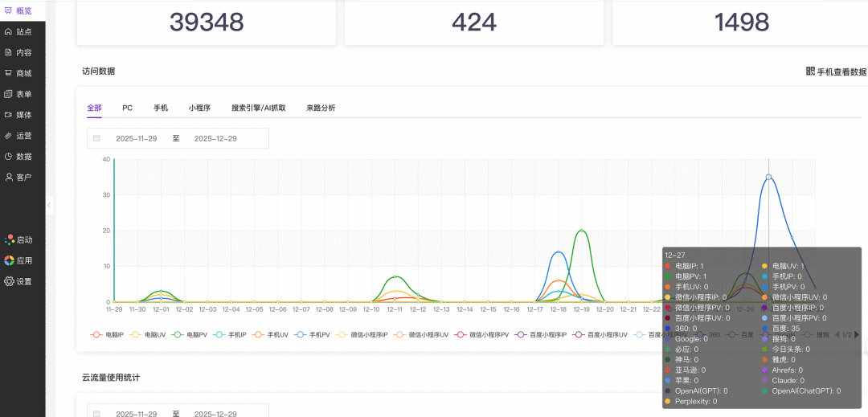The image size is (868, 417).
Task: Click the 云流量使用统计 section heading
Action: pos(111,377)
